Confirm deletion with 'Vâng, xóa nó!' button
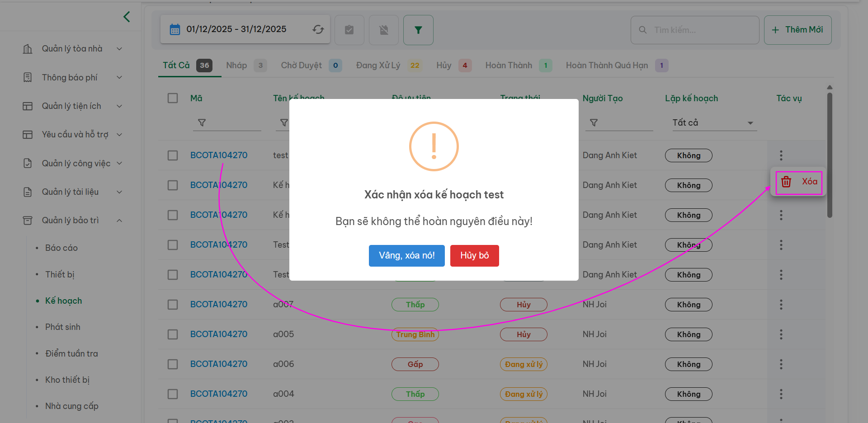 406,256
